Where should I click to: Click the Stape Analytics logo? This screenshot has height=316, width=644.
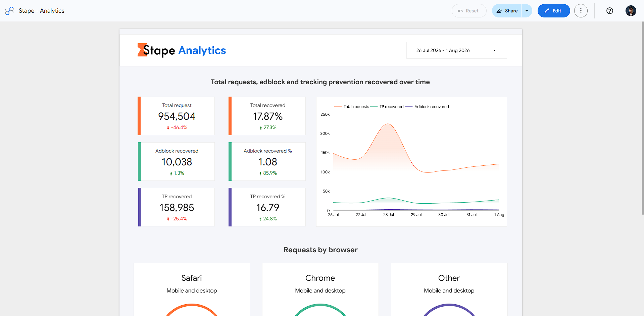click(x=182, y=50)
